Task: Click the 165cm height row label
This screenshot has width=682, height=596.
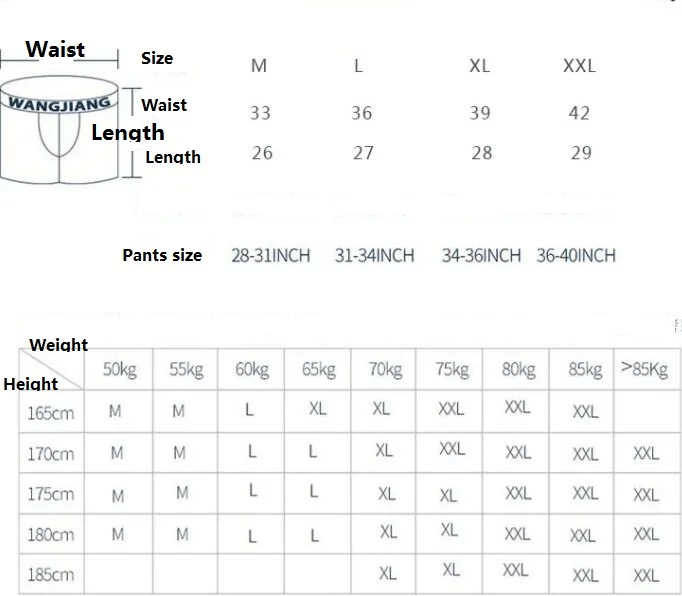Action: (51, 413)
